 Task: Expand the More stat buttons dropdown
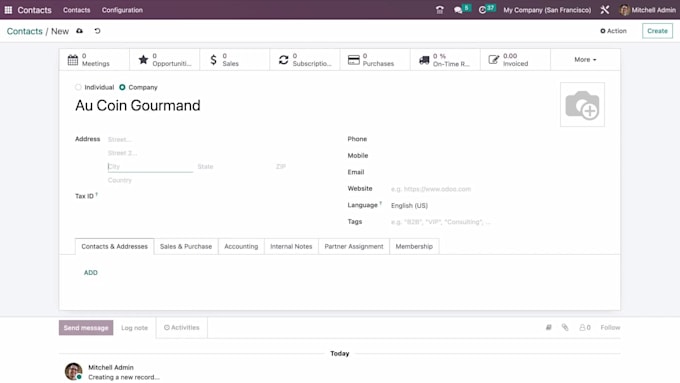(x=585, y=59)
